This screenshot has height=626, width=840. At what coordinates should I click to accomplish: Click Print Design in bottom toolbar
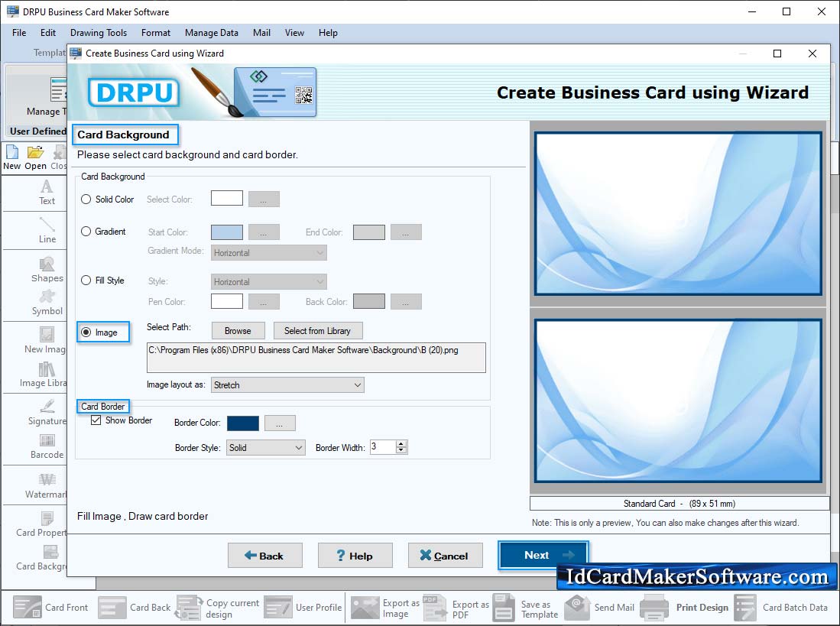pyautogui.click(x=684, y=607)
